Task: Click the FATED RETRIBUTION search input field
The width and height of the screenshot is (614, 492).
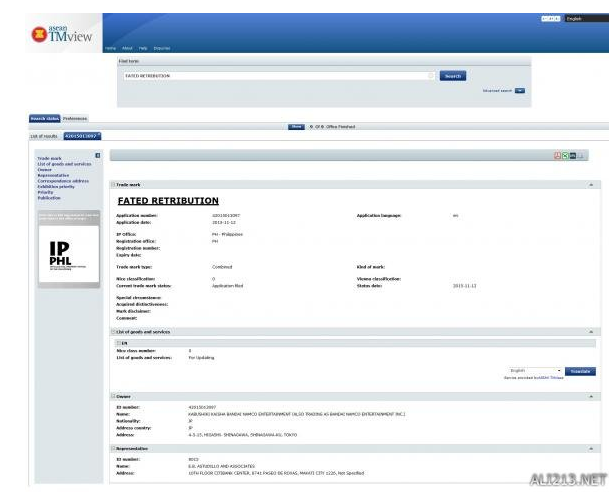Action: [275, 76]
